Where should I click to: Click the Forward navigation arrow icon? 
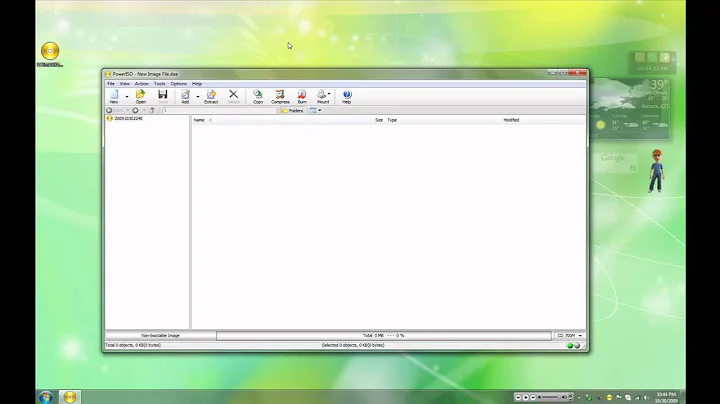click(135, 110)
